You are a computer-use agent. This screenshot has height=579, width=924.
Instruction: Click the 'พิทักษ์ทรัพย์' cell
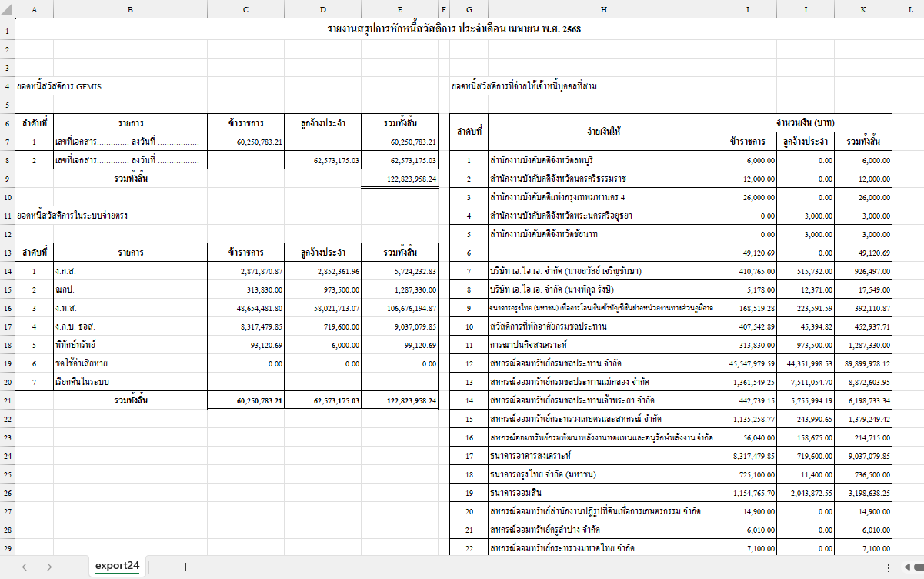point(130,345)
